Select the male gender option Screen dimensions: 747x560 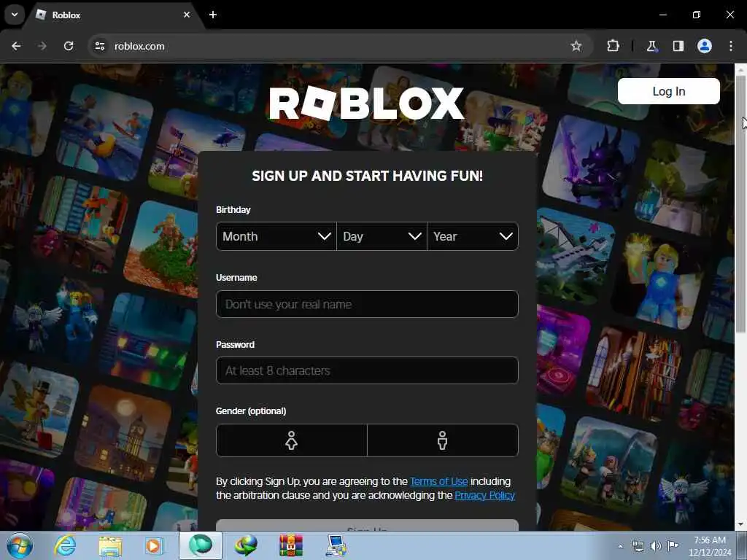click(x=443, y=440)
